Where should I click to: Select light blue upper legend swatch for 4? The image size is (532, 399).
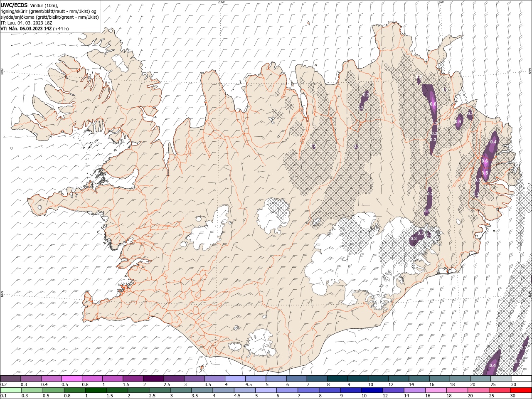pos(235,379)
